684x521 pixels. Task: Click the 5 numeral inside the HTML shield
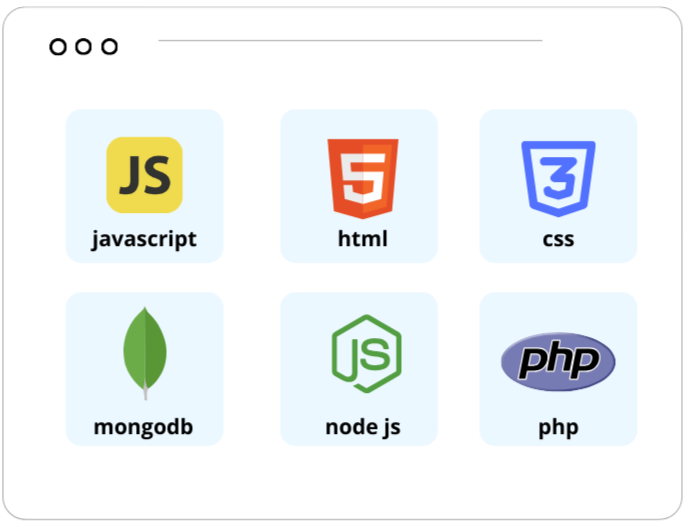[363, 178]
